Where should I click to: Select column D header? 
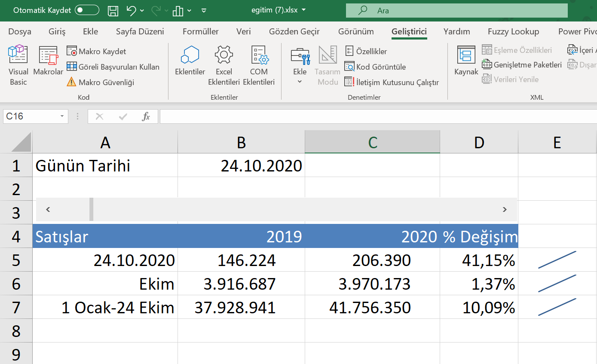[x=479, y=142]
